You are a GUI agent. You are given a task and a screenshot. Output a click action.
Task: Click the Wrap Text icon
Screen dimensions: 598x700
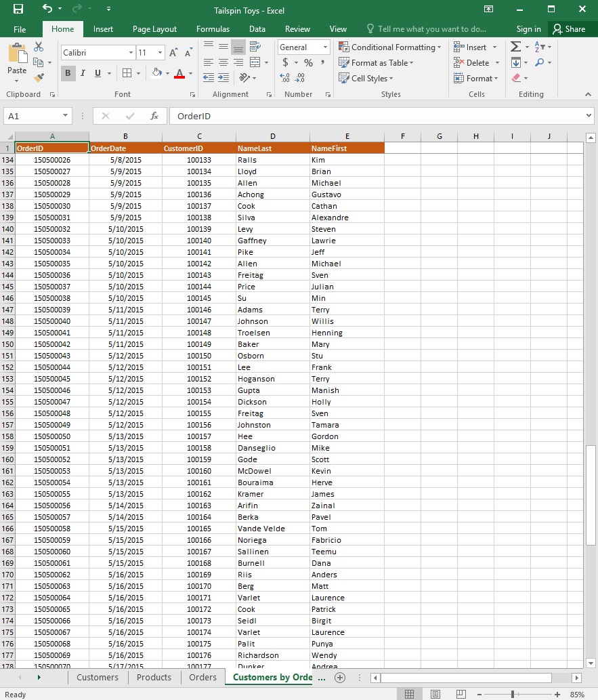[255, 47]
